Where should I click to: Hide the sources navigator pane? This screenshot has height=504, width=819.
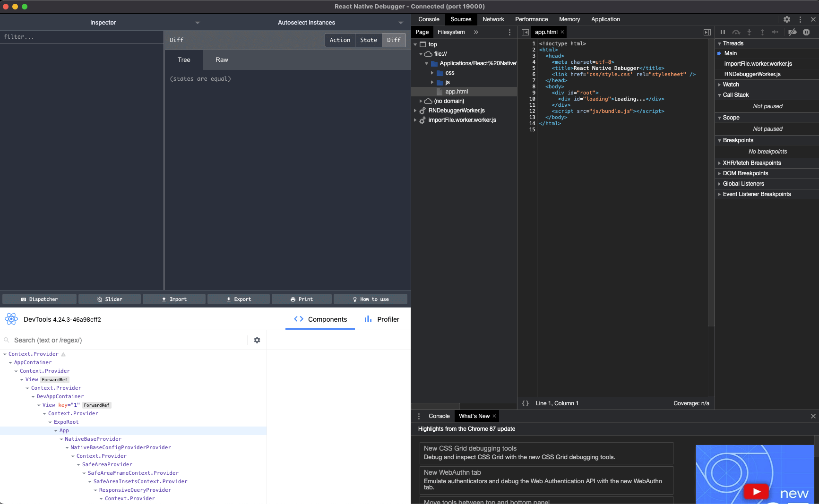(x=525, y=32)
